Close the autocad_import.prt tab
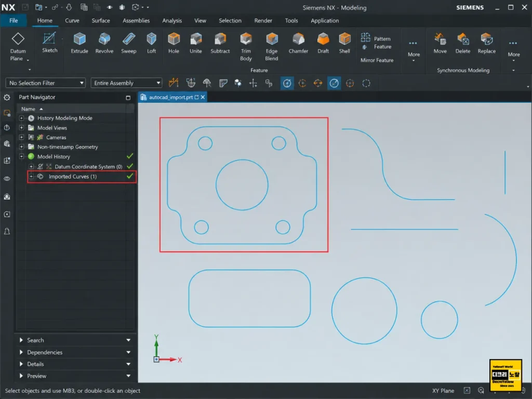Image resolution: width=532 pixels, height=399 pixels. click(203, 97)
